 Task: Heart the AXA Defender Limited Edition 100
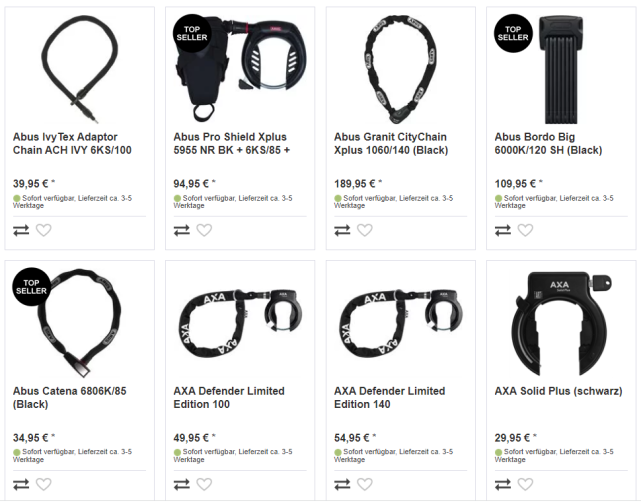tap(204, 484)
